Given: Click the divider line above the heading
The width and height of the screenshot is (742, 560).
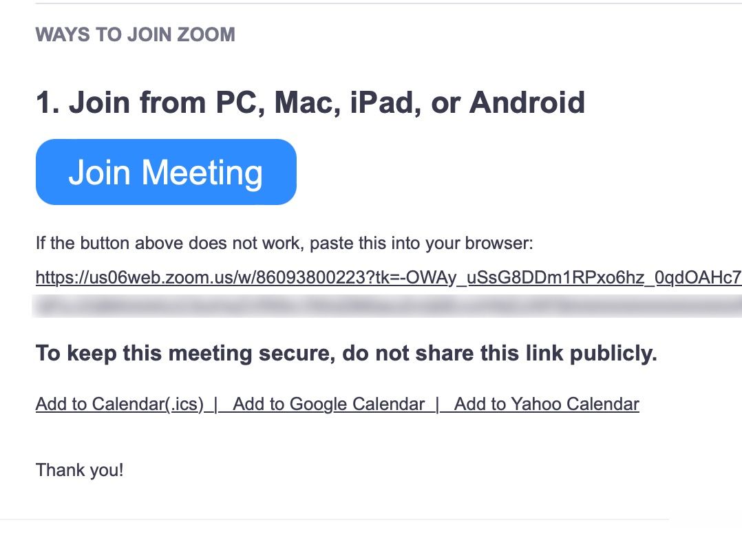Looking at the screenshot, I should coord(385,3).
